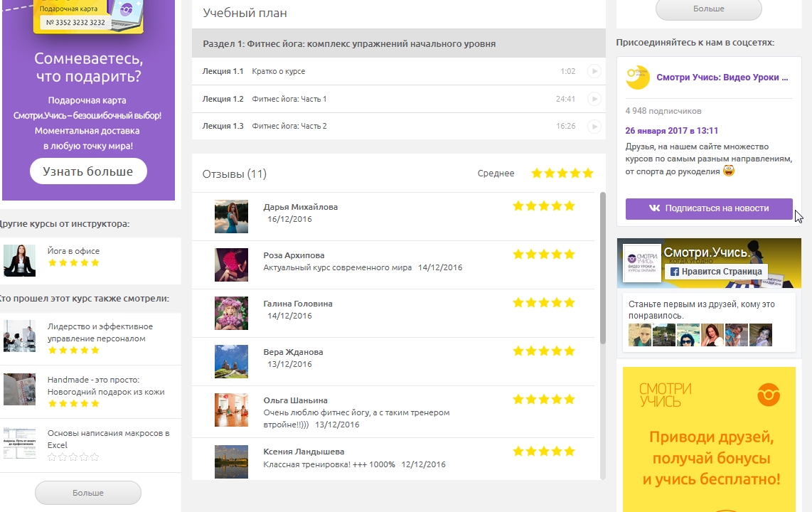Open the post dated 26 января 2017
This screenshot has height=512, width=812.
point(672,130)
